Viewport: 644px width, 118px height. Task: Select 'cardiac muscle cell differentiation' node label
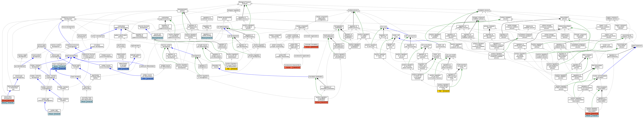[147, 76]
